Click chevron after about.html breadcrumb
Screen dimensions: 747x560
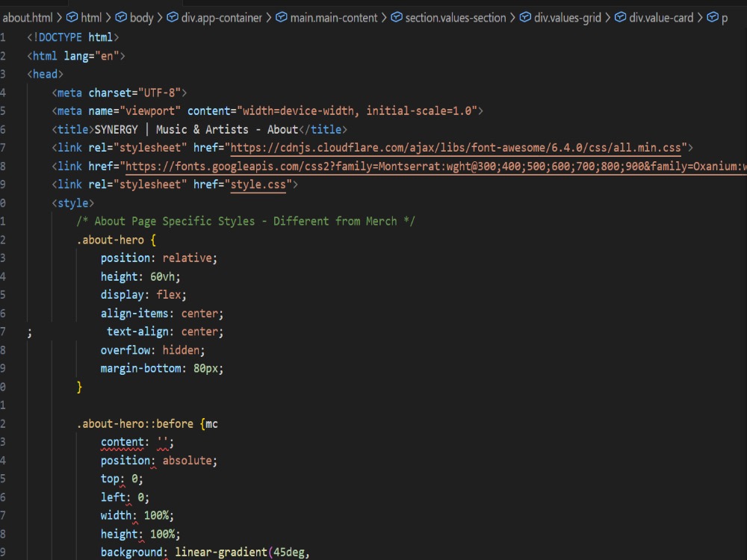point(60,18)
